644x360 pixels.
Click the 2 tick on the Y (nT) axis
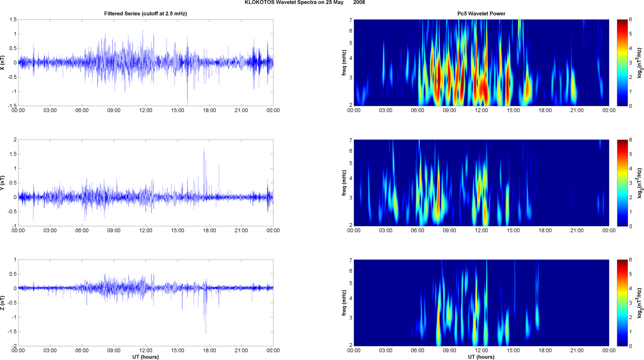(15, 140)
